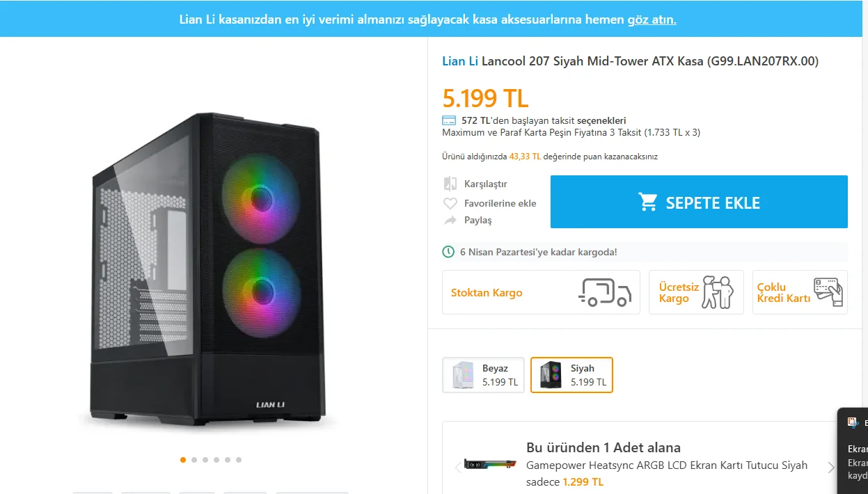Click the green clock shipping date icon
This screenshot has height=494, width=868.
[449, 252]
